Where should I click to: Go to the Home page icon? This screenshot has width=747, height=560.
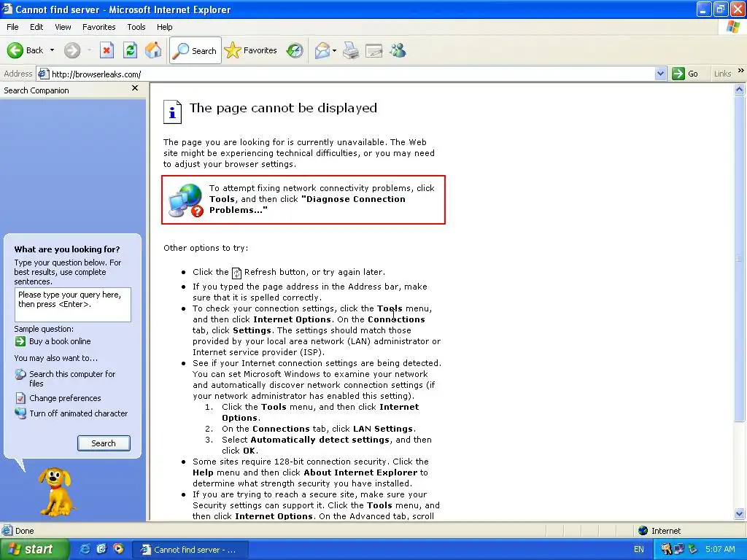[153, 50]
